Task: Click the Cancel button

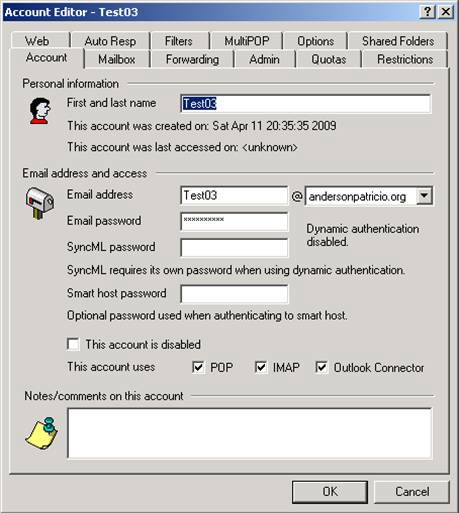Action: pyautogui.click(x=412, y=492)
